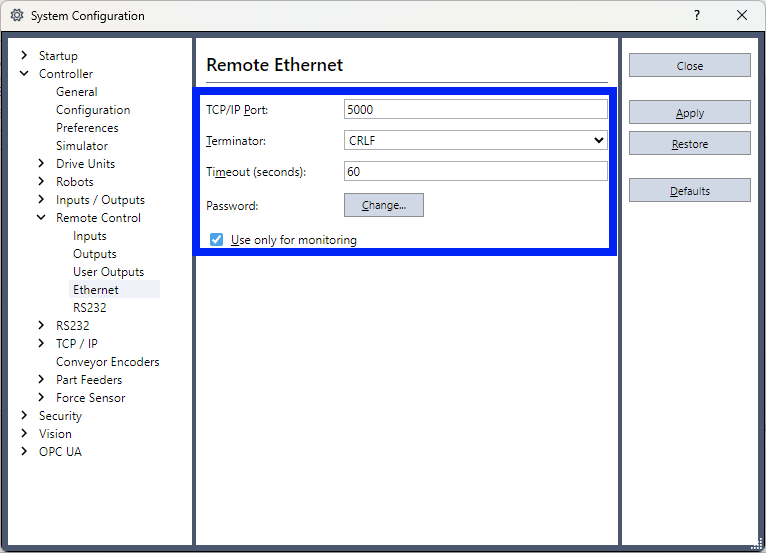Click the window resize grip

[x=758, y=544]
